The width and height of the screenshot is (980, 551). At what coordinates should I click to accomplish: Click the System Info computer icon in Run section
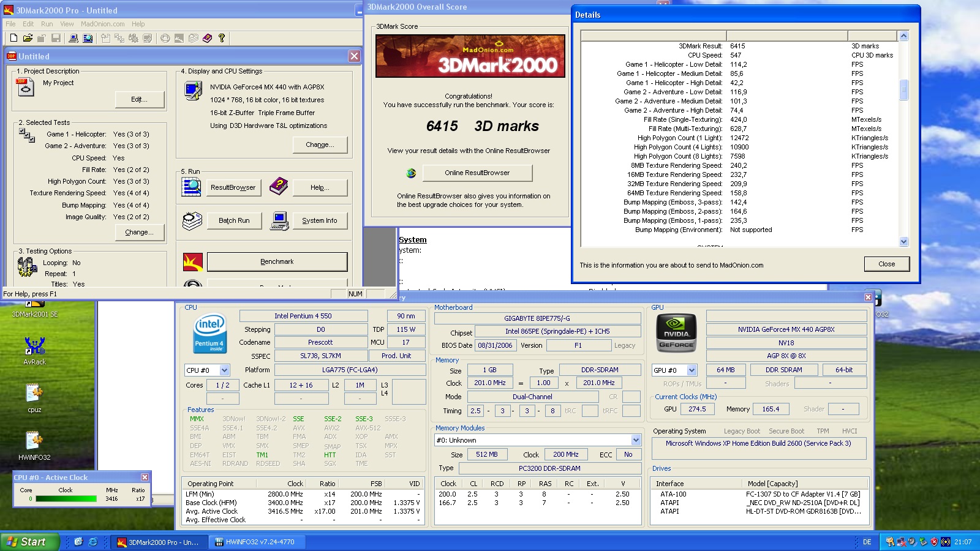tap(279, 220)
